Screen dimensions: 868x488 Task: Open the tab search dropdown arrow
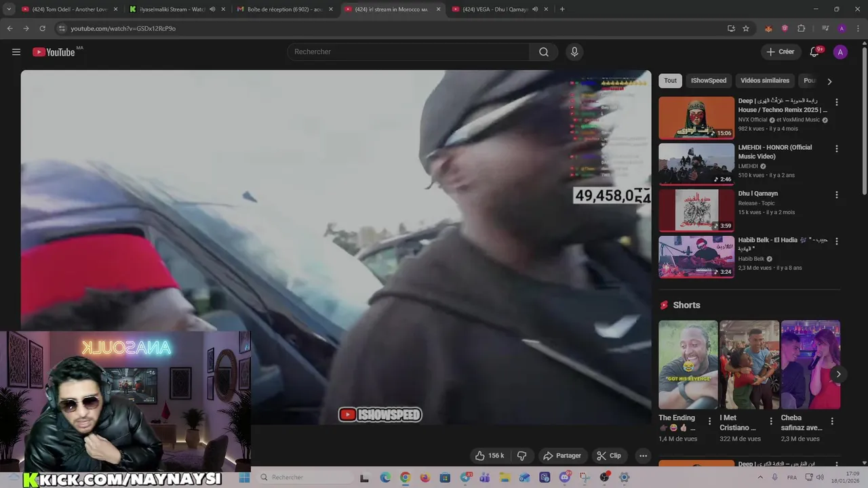click(x=9, y=9)
